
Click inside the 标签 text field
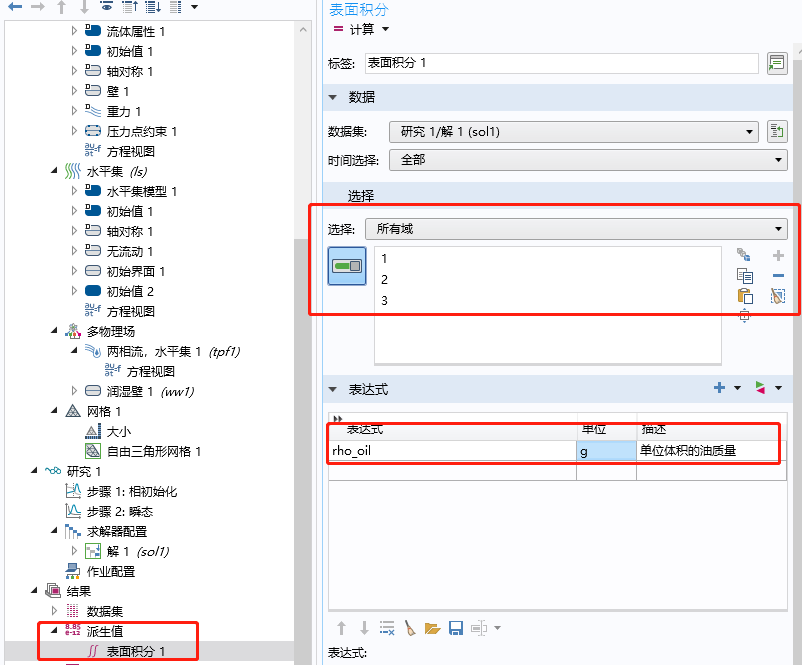click(x=550, y=63)
